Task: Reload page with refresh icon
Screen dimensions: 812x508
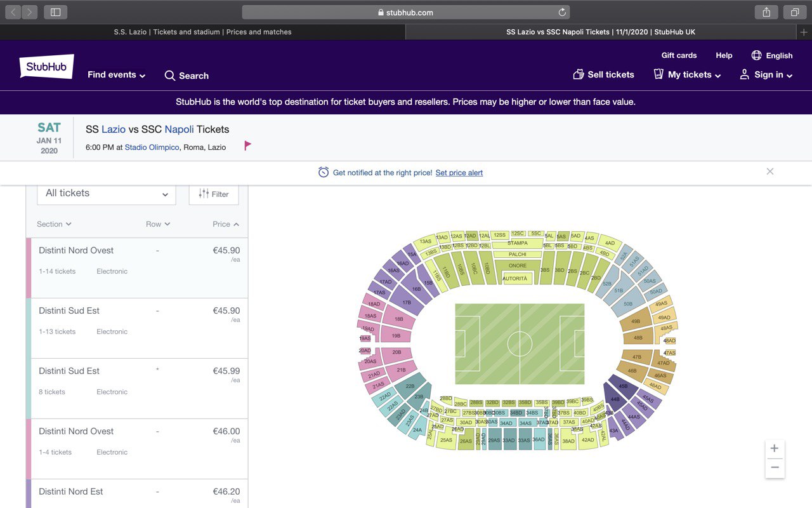Action: (x=561, y=12)
